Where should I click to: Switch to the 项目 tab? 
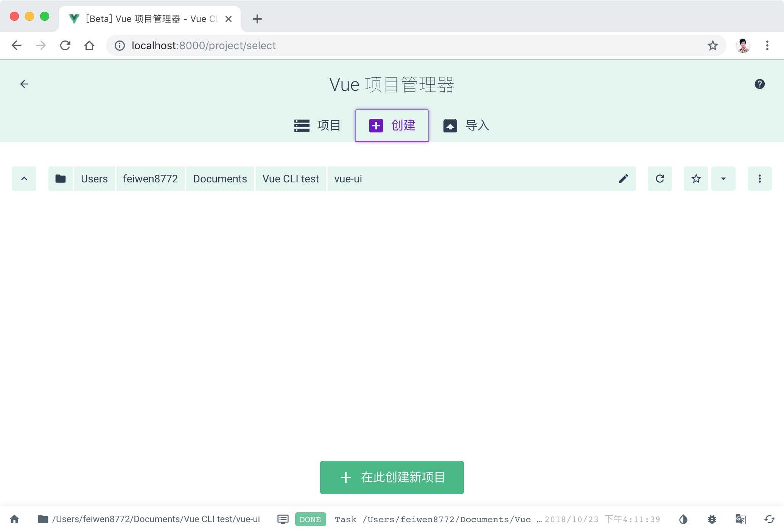(x=317, y=125)
